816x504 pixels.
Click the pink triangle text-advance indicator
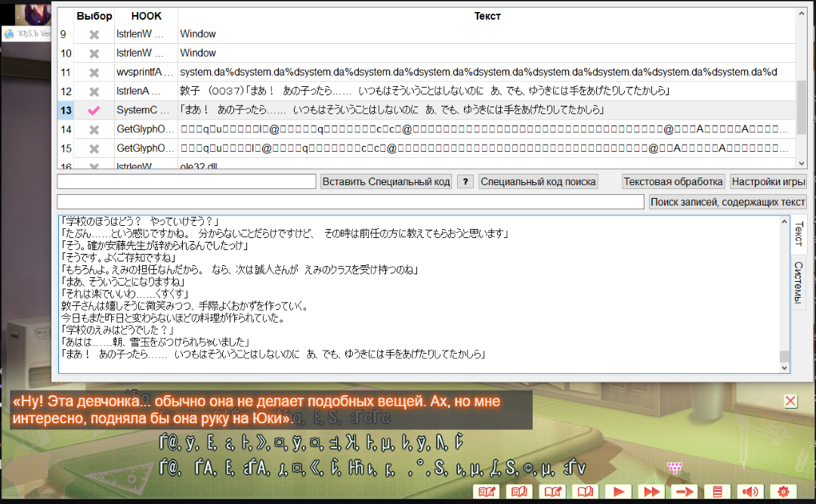click(675, 468)
